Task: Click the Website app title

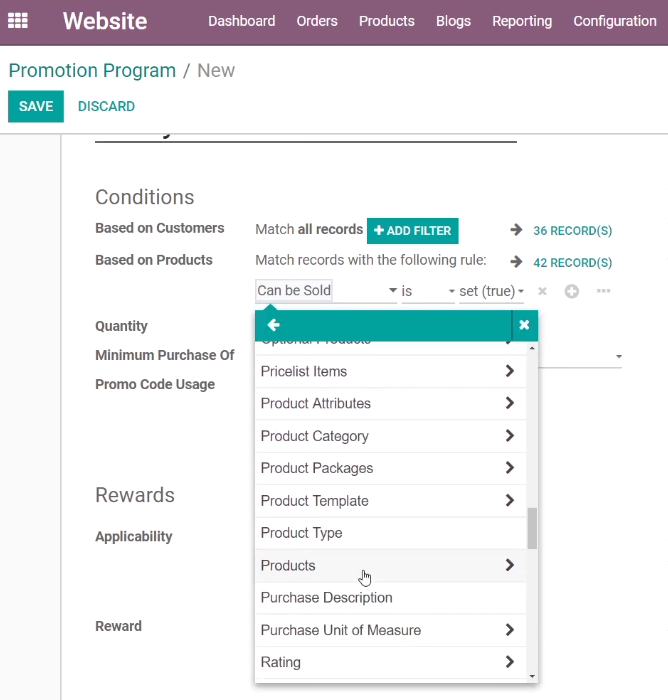Action: coord(105,21)
